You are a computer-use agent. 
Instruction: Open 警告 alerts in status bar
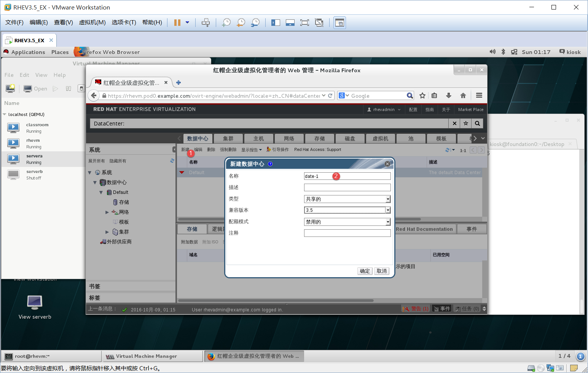click(x=416, y=309)
